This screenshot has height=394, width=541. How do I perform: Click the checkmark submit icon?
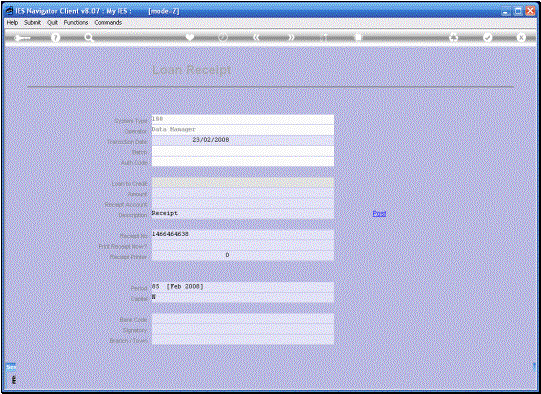tap(488, 37)
